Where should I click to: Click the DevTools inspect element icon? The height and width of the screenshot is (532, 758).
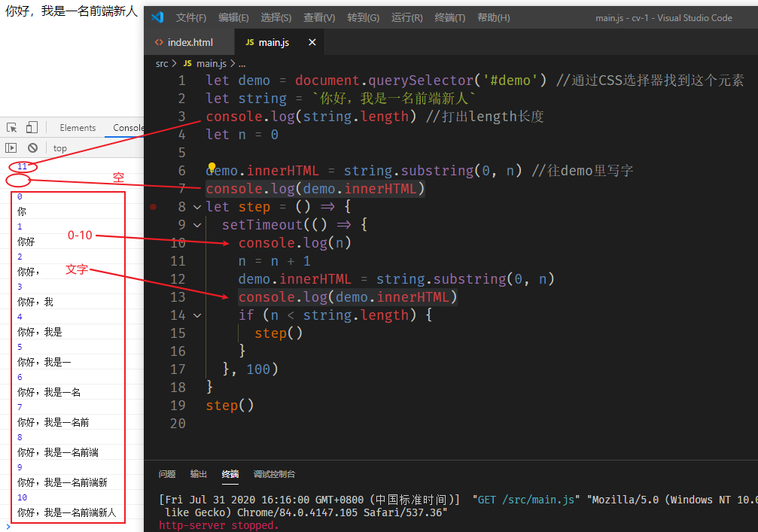pos(11,128)
